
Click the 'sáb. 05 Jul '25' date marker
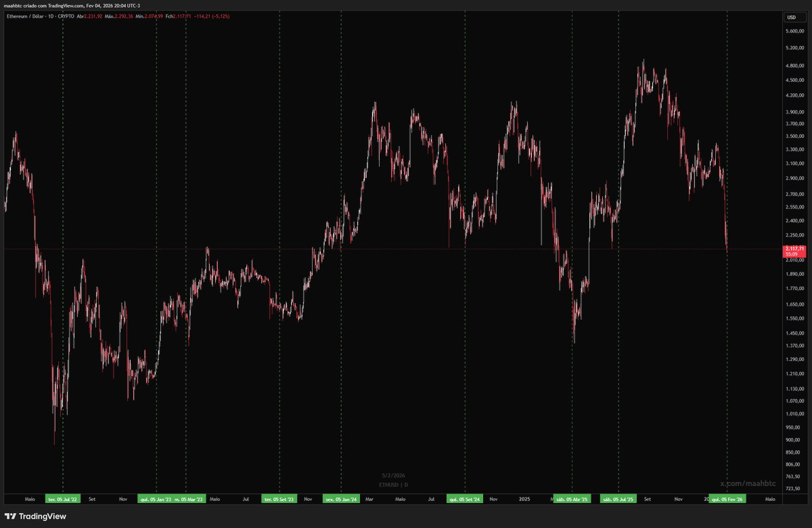tap(618, 499)
